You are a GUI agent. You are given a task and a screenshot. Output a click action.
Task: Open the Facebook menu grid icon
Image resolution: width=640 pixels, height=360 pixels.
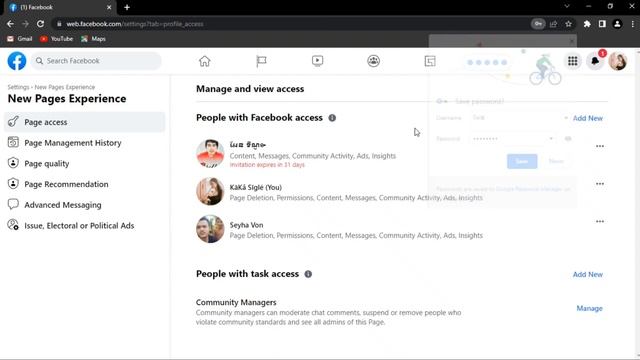click(x=573, y=61)
